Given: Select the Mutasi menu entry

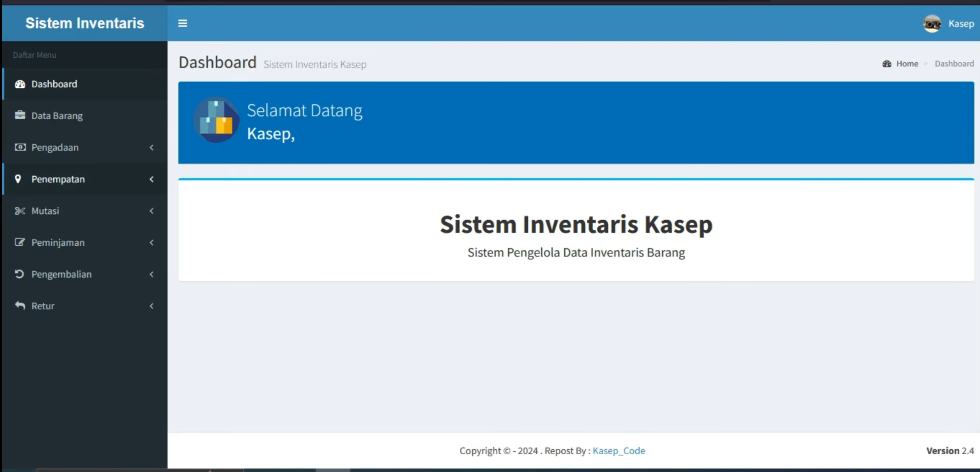Looking at the screenshot, I should tap(85, 211).
